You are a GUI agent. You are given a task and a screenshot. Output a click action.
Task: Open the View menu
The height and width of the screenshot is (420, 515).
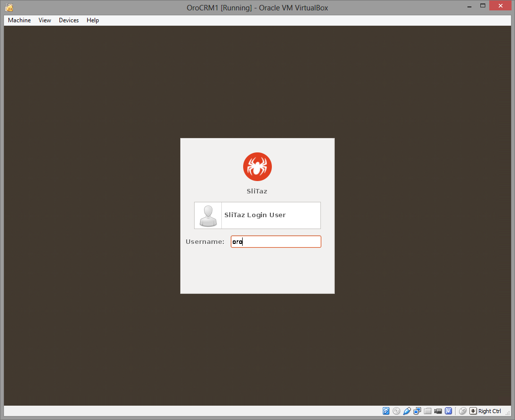click(x=45, y=20)
